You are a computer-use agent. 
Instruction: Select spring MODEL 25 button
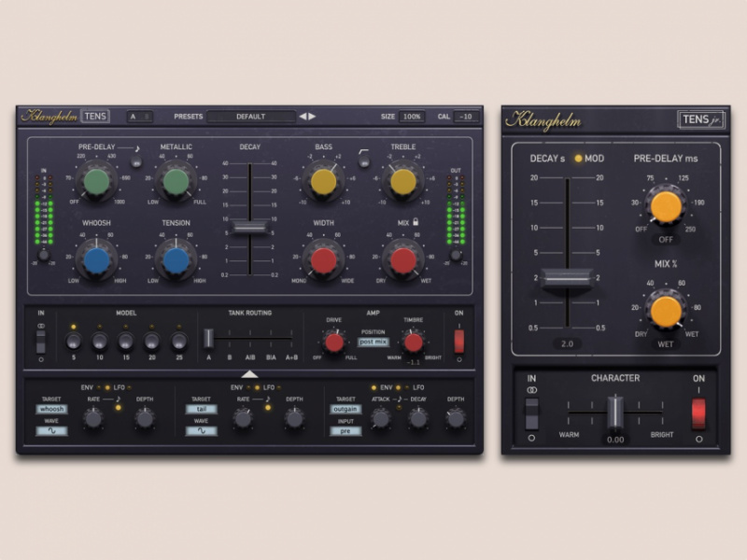coord(178,341)
